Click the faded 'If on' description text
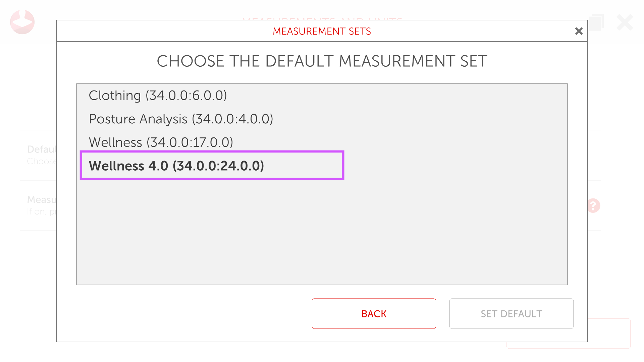The height and width of the screenshot is (362, 644). [41, 212]
